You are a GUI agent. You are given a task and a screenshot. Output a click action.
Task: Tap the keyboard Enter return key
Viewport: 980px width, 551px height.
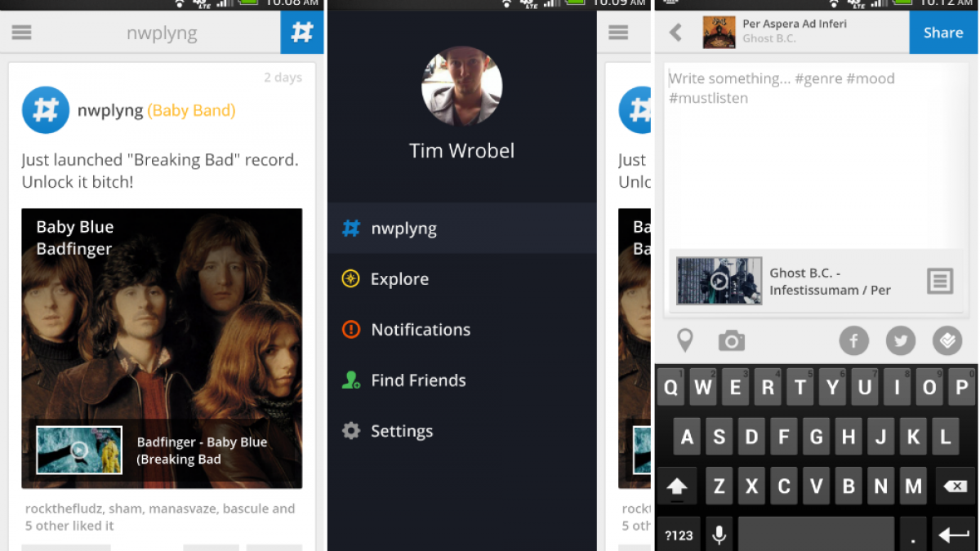coord(954,535)
